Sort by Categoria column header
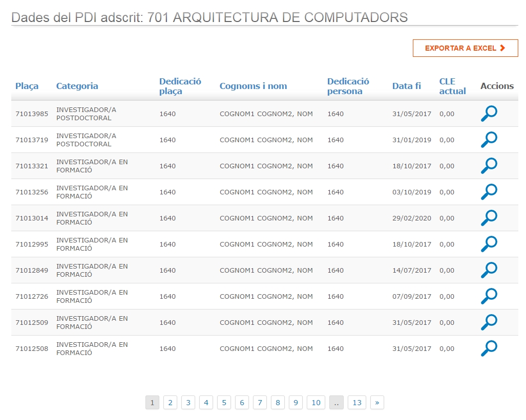Screen dimensions: 526x420 77,86
